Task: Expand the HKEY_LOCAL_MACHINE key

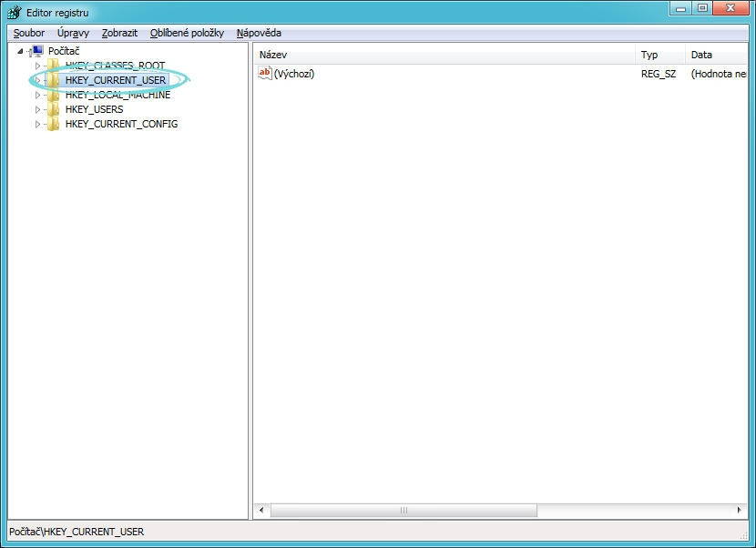Action: pos(37,95)
